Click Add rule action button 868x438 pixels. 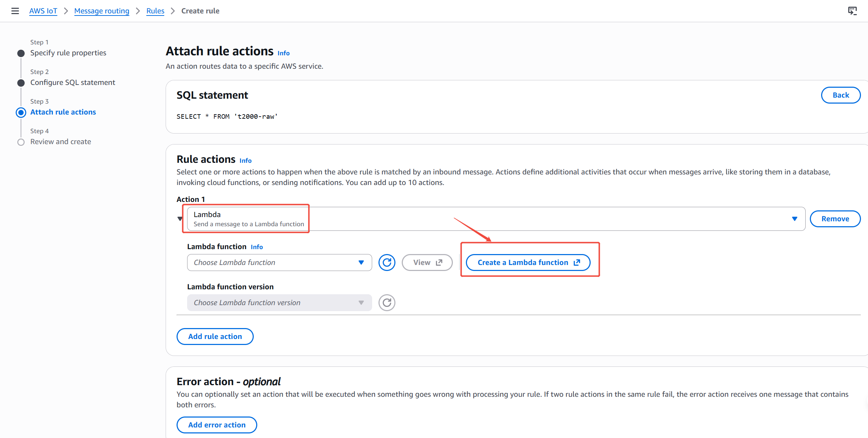pyautogui.click(x=215, y=337)
